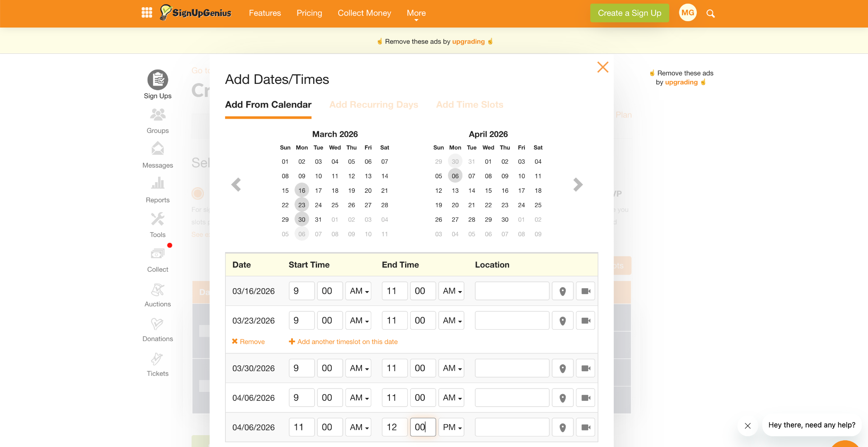Switch to the Add Time Slots tab
The width and height of the screenshot is (868, 447).
coord(470,105)
